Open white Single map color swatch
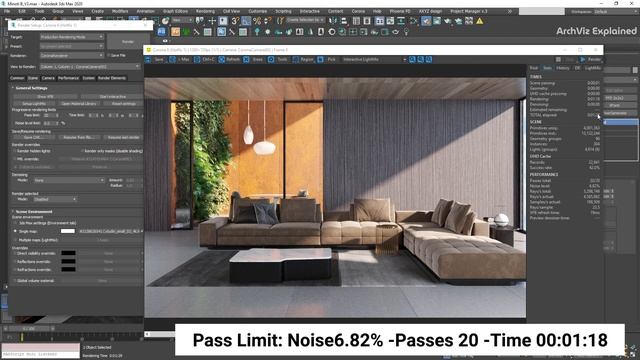This screenshot has width=640, height=360. click(68, 231)
